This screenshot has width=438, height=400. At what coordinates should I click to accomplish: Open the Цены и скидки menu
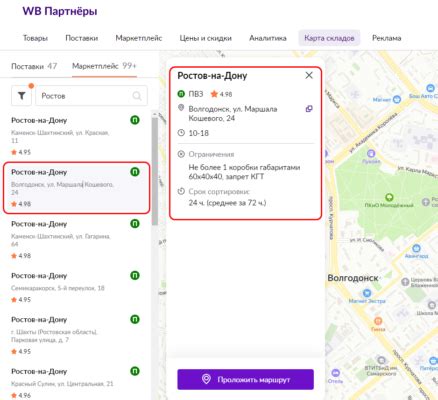click(206, 38)
